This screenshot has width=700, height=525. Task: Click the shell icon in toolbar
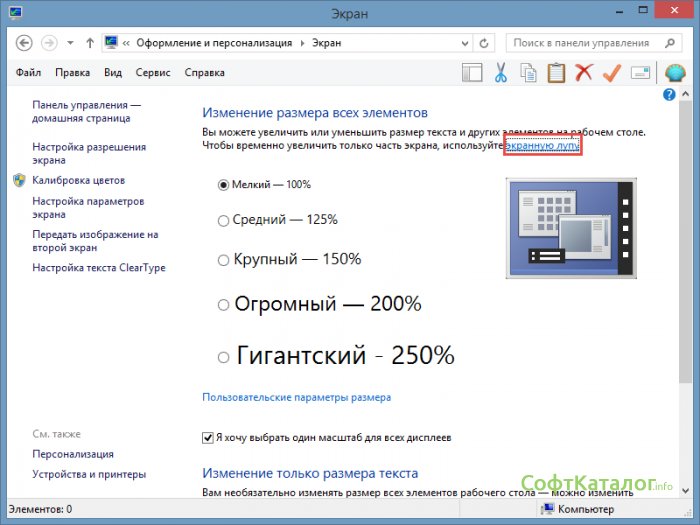coord(675,73)
